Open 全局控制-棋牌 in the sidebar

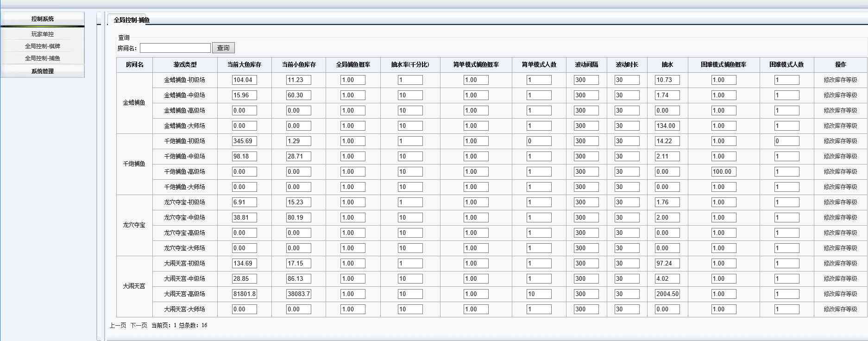coord(43,46)
